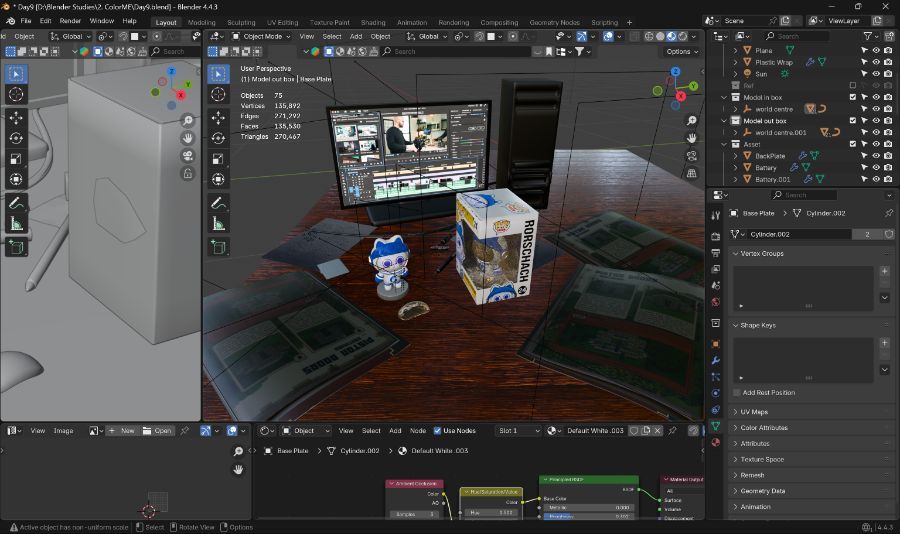
Task: Click the View menu in image editor
Action: coord(38,431)
